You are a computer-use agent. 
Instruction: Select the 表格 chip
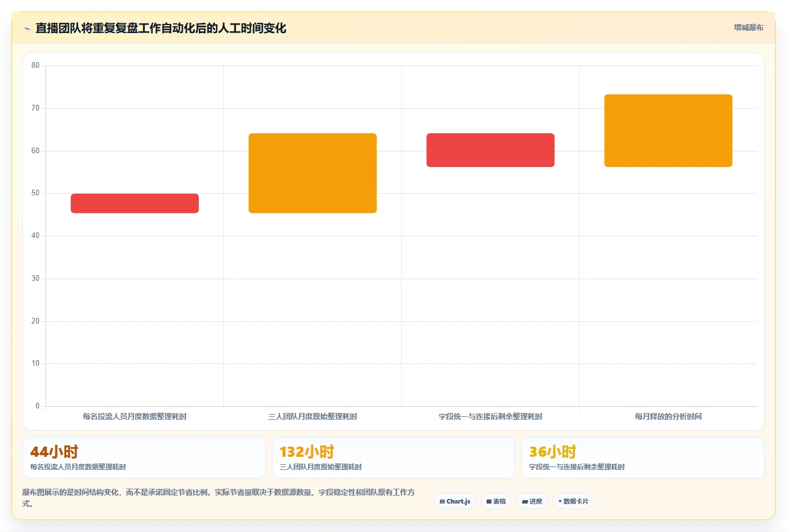[x=496, y=501]
